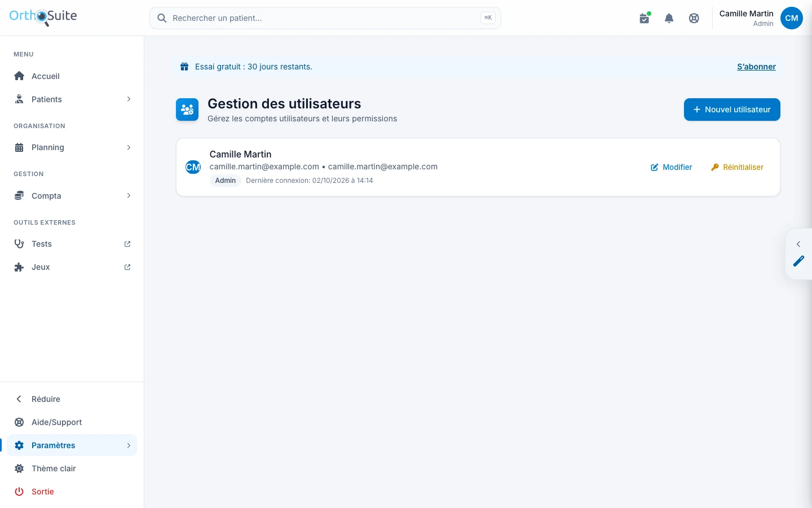Click the Camille Martin Admin header name
This screenshot has height=508, width=812.
746,18
